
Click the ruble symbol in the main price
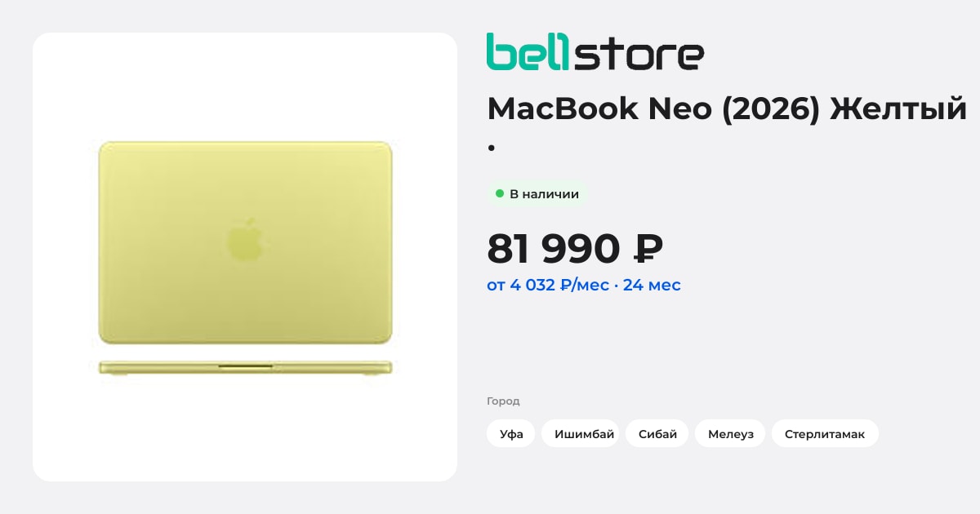click(x=648, y=249)
